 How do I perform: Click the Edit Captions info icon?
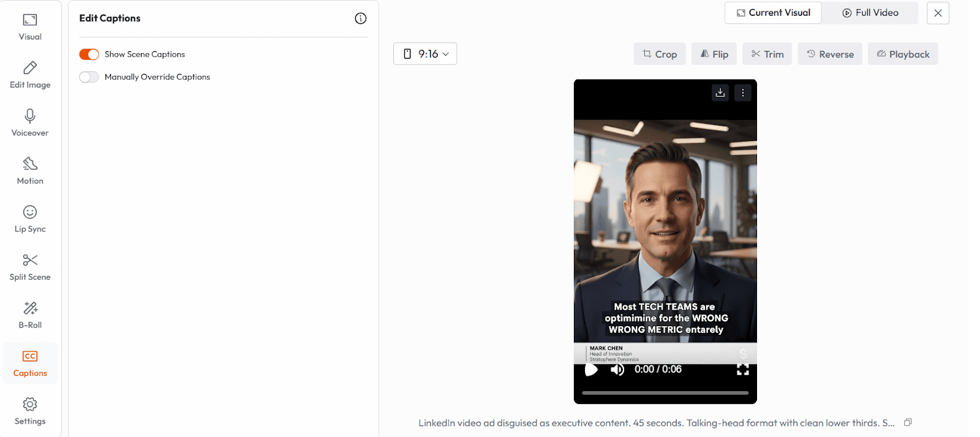tap(361, 18)
